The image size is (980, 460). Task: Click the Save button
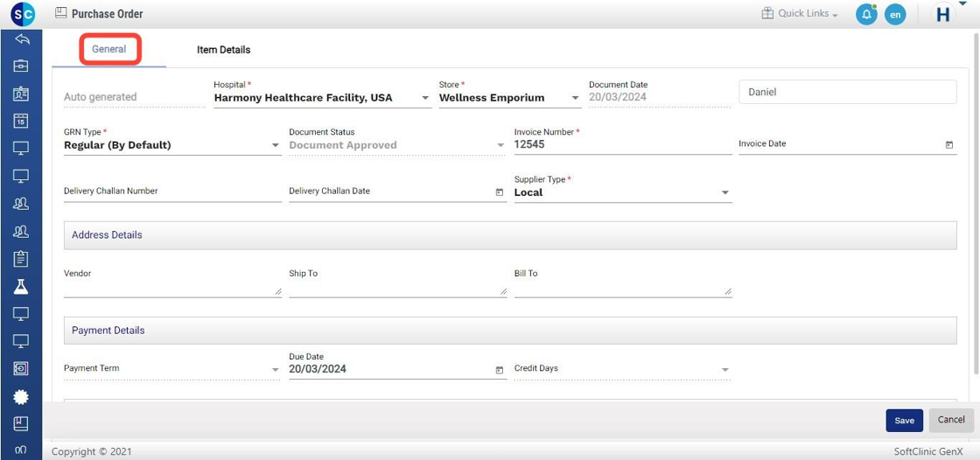click(x=904, y=421)
